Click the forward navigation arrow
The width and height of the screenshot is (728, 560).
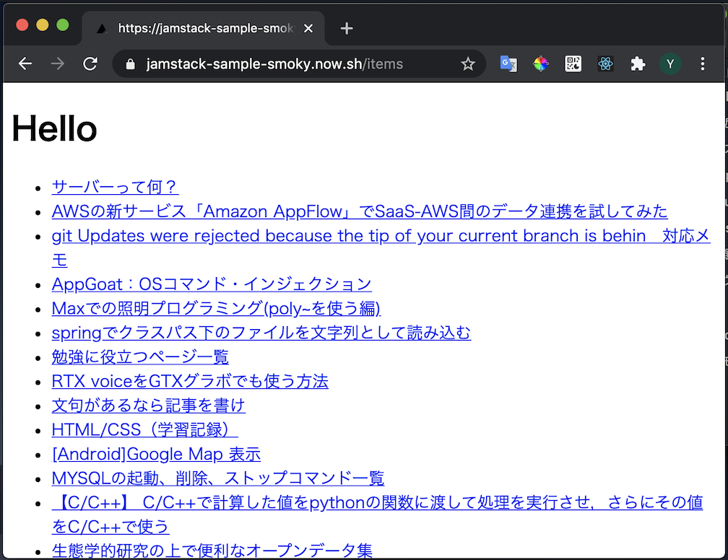coord(58,64)
